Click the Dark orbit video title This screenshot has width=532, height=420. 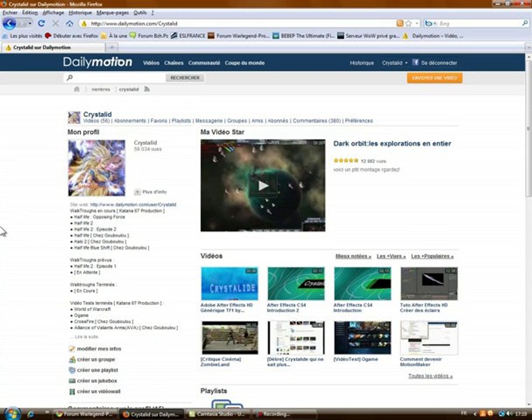(x=392, y=143)
